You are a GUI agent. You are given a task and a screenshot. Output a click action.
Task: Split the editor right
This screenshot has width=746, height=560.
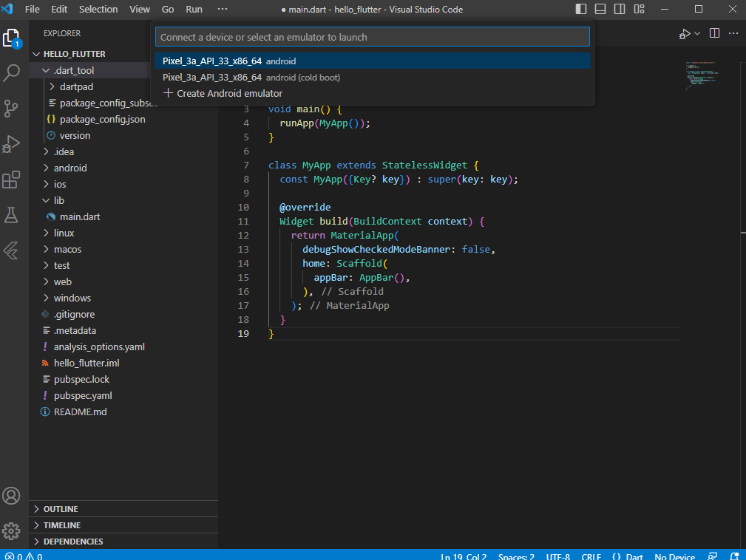(x=715, y=33)
